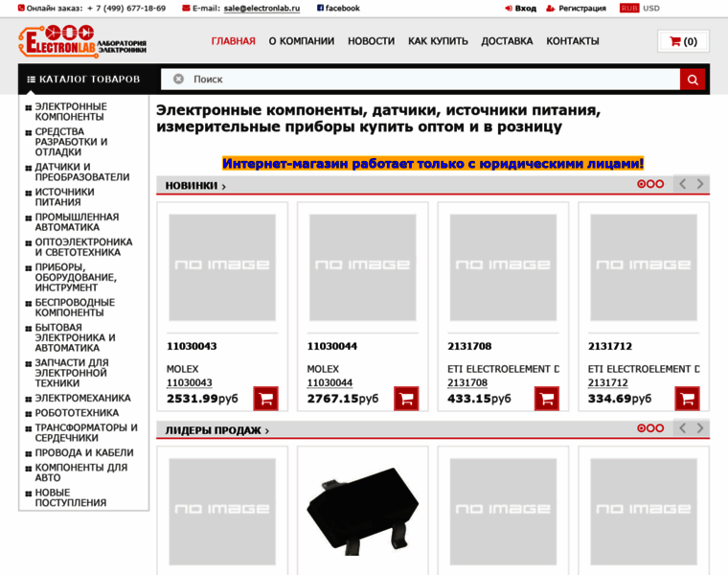Open Бытовая электроника и автоматика category
Screen dimensions: 728x575
click(76, 337)
